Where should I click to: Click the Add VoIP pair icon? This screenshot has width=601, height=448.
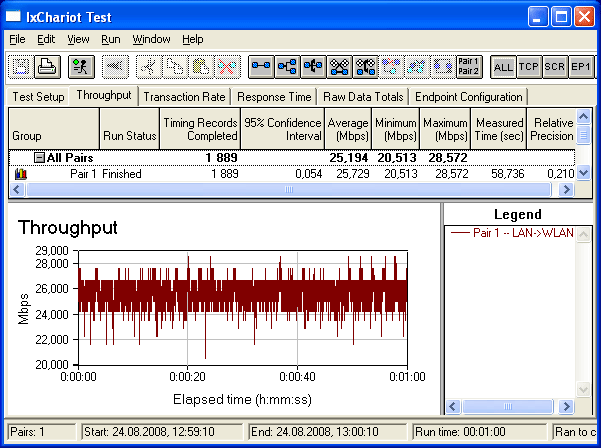click(314, 67)
